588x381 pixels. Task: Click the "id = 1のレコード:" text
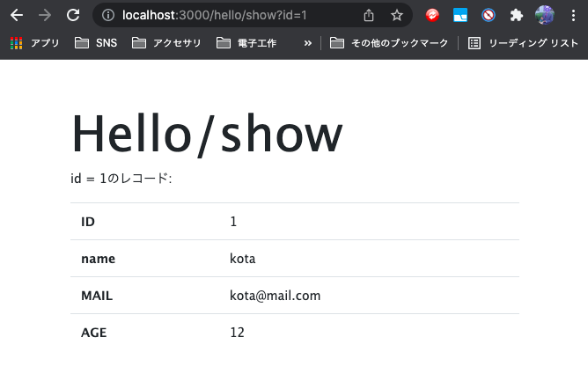pyautogui.click(x=121, y=178)
